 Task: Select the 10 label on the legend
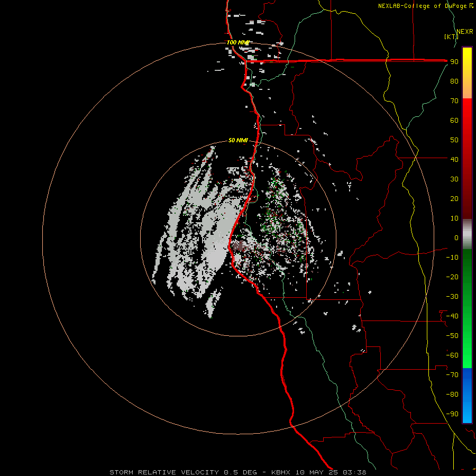pyautogui.click(x=454, y=218)
